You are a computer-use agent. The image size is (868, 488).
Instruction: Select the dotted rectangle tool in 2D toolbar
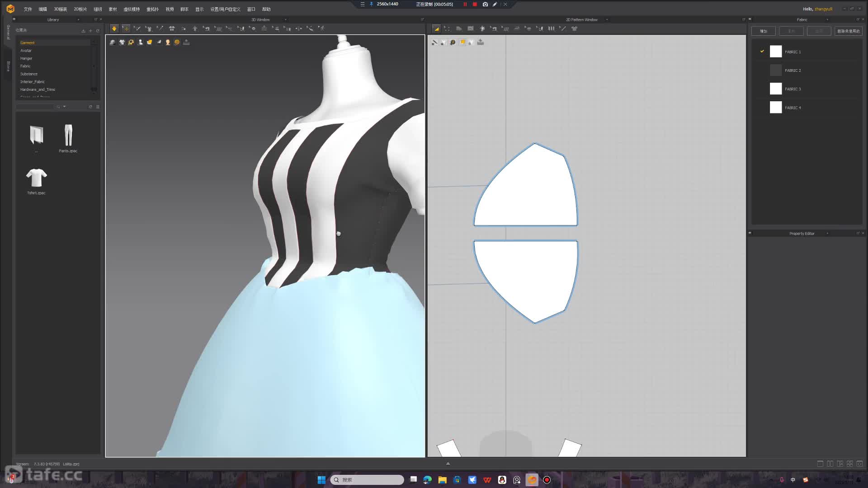pyautogui.click(x=447, y=28)
